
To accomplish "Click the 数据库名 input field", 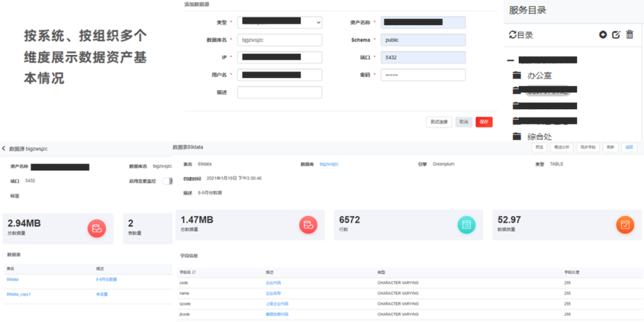I will [x=280, y=40].
